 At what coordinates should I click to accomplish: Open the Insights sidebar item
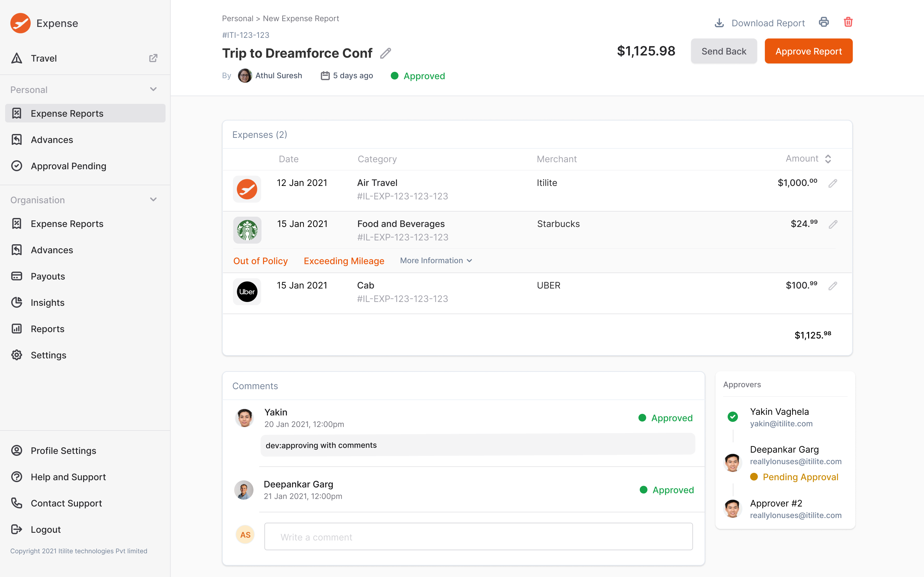47,302
